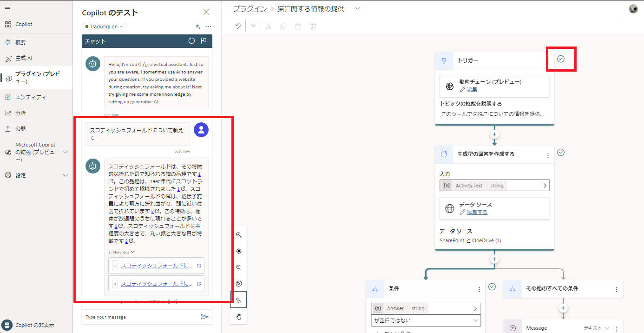Click the checkmark status toggle beside トリガー
Viewport: 644px width, 333px height.
(561, 60)
